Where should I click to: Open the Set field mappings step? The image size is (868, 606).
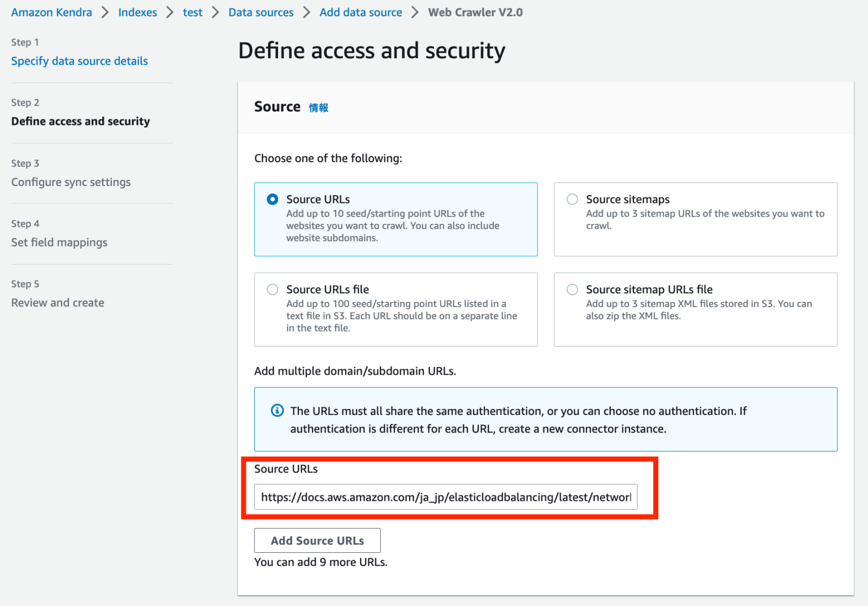click(59, 242)
